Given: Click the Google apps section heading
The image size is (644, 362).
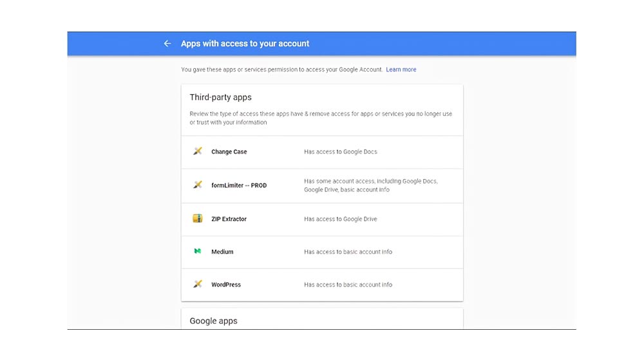Looking at the screenshot, I should 213,321.
